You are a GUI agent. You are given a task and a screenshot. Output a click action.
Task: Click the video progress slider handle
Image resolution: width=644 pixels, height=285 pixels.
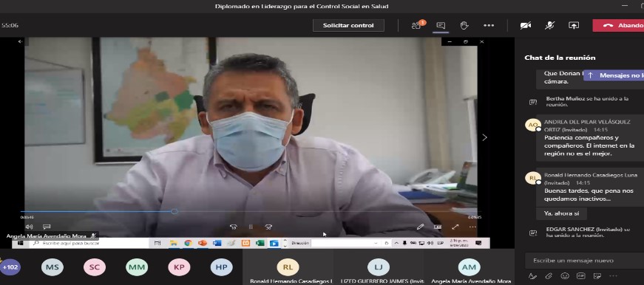pos(174,211)
